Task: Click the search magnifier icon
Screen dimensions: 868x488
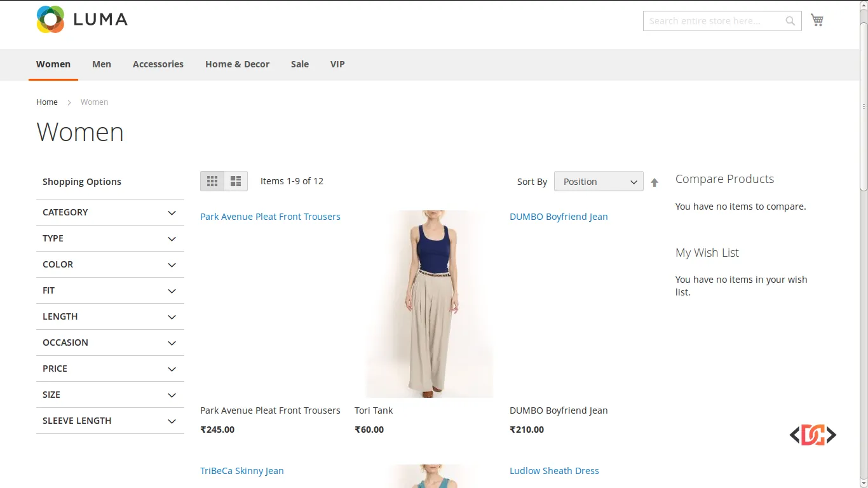Action: point(790,21)
